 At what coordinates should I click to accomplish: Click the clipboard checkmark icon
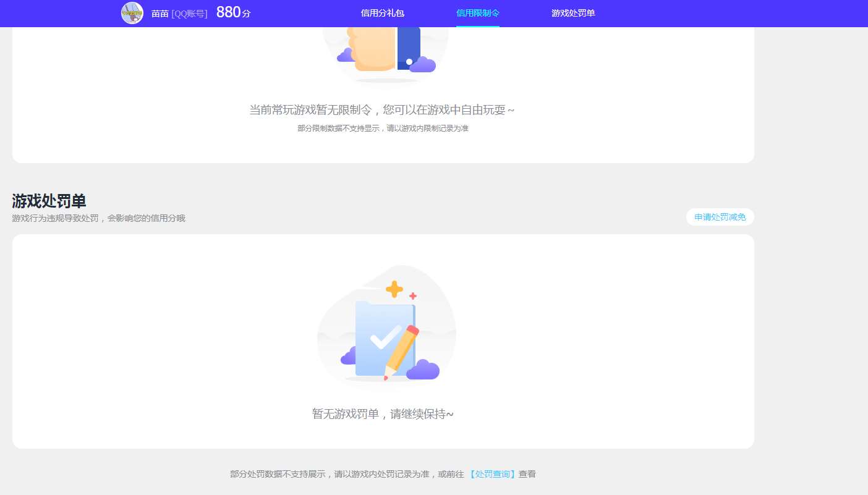(x=385, y=337)
